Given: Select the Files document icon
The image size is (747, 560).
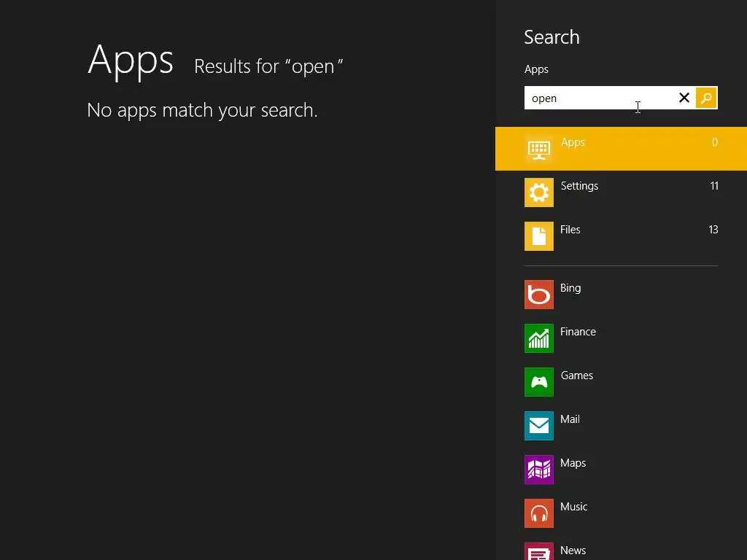Looking at the screenshot, I should coord(539,236).
